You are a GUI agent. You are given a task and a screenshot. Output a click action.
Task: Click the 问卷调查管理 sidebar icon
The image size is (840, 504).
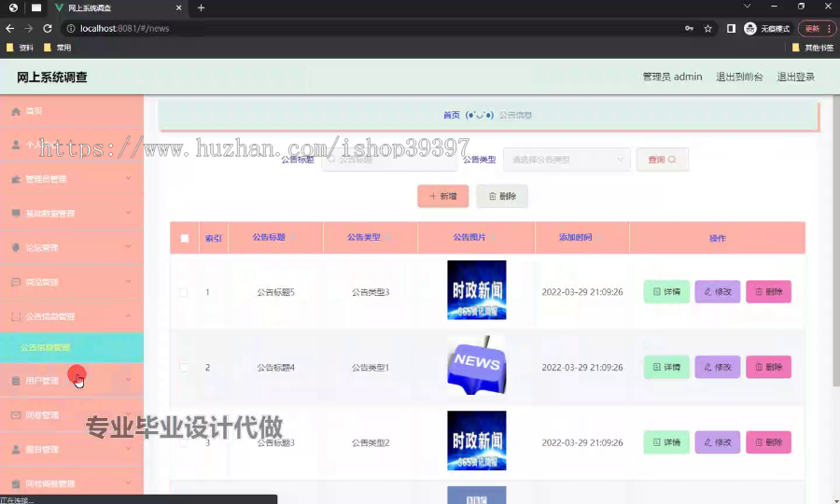pos(16,483)
